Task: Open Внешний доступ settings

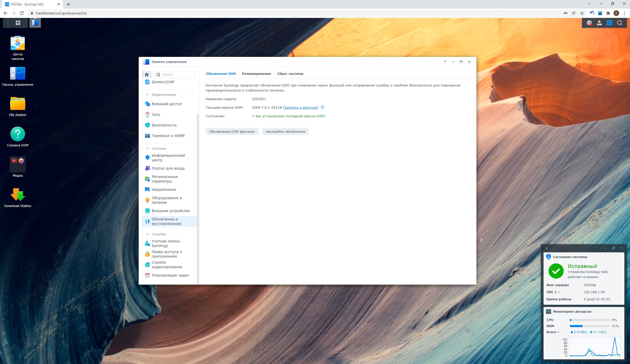Action: point(169,104)
